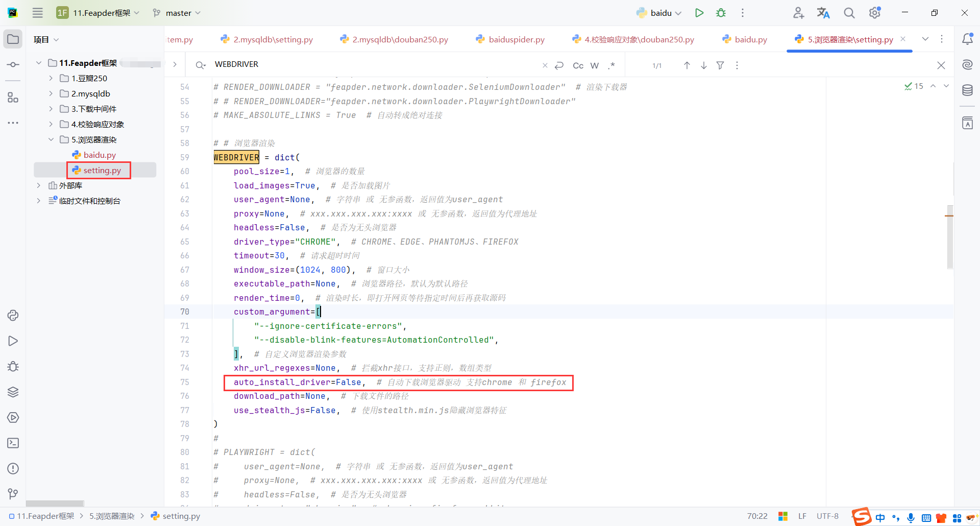Open the Terminal tool window
The image size is (980, 526).
coord(13,443)
